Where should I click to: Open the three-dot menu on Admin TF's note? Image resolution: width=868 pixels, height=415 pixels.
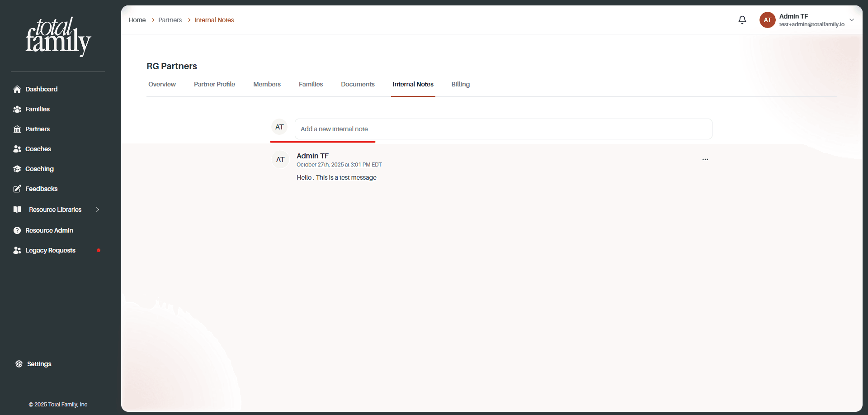pos(705,159)
